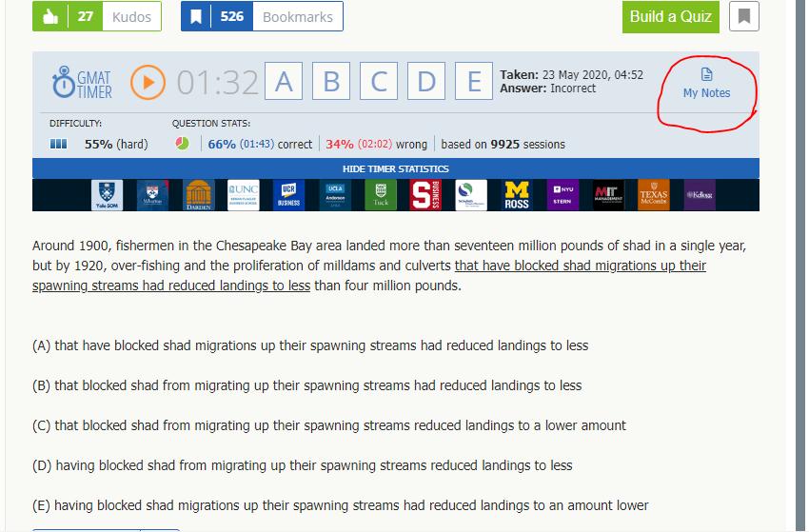Image resolution: width=809 pixels, height=532 pixels.
Task: Click the Build a Quiz button
Action: click(x=671, y=16)
